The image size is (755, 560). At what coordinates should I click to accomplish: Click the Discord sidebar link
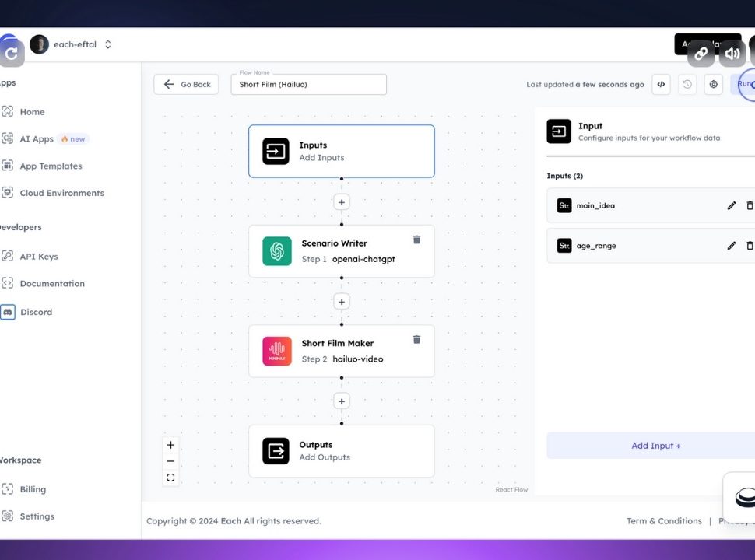(36, 312)
